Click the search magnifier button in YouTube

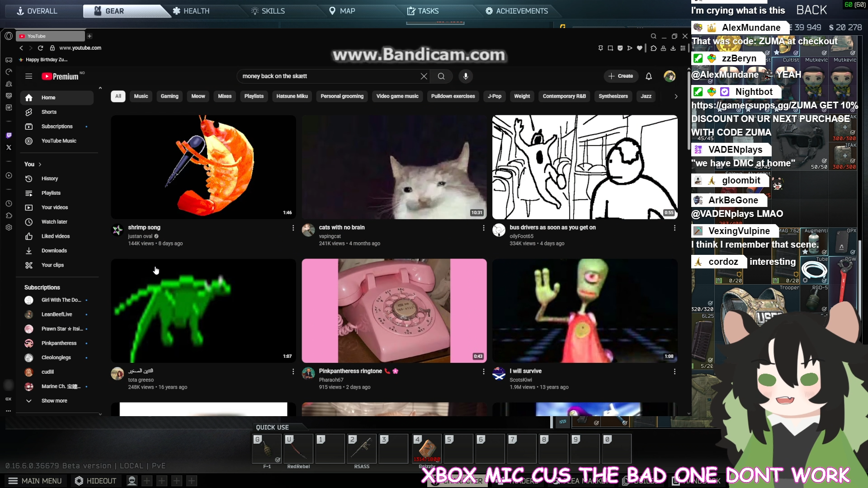coord(441,76)
